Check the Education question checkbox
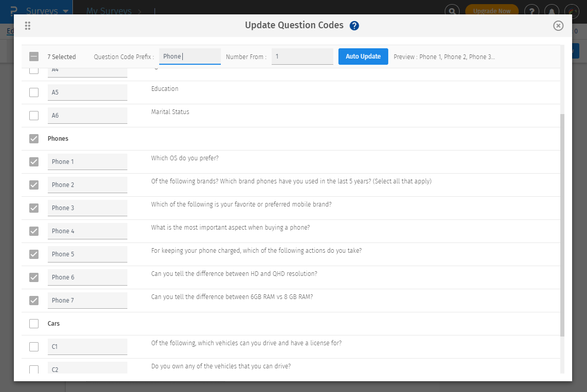This screenshot has width=587, height=392. click(34, 92)
